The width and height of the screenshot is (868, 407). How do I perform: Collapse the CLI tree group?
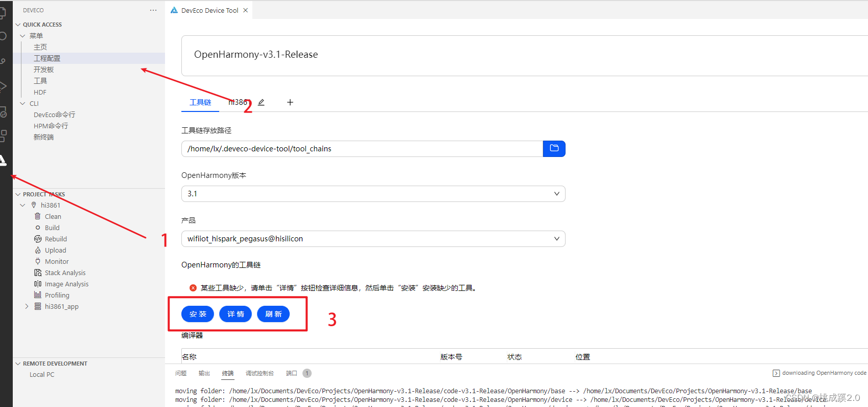click(x=22, y=103)
